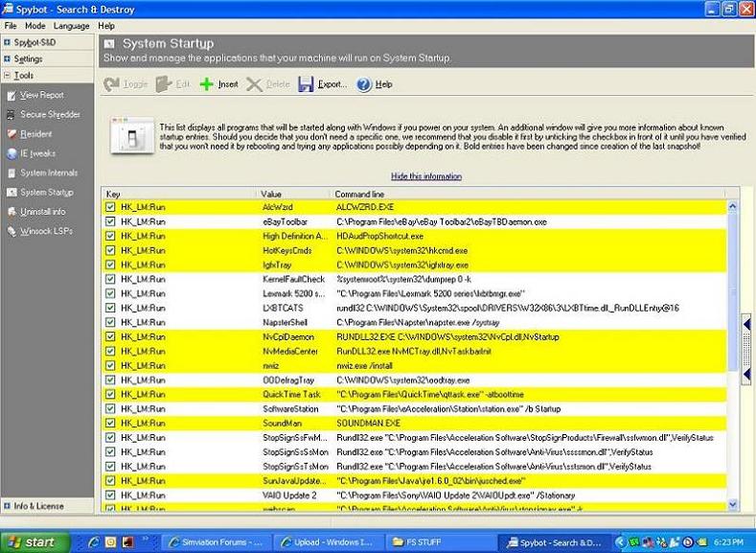This screenshot has height=553, width=756.
Task: Click the Windows Start button
Action: coord(32,541)
